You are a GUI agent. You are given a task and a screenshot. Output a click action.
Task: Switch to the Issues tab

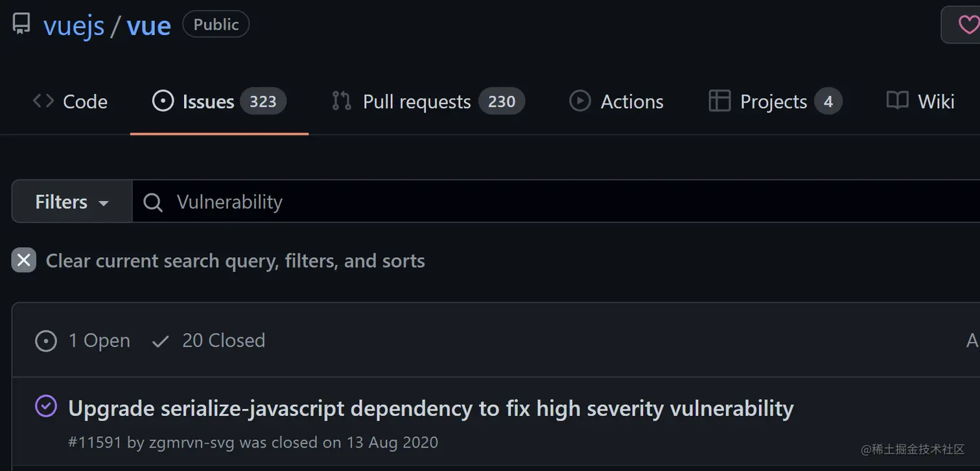tap(207, 101)
